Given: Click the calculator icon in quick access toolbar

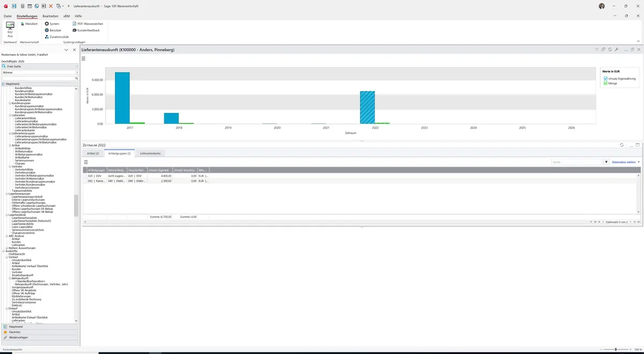Looking at the screenshot, I should point(22,6).
